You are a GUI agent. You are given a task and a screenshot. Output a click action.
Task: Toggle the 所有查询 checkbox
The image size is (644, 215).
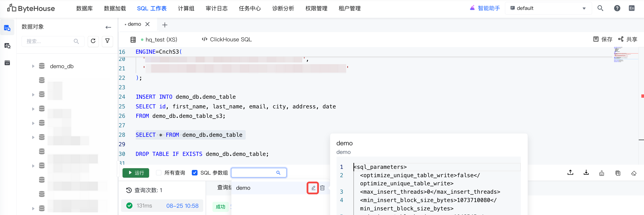[159, 173]
